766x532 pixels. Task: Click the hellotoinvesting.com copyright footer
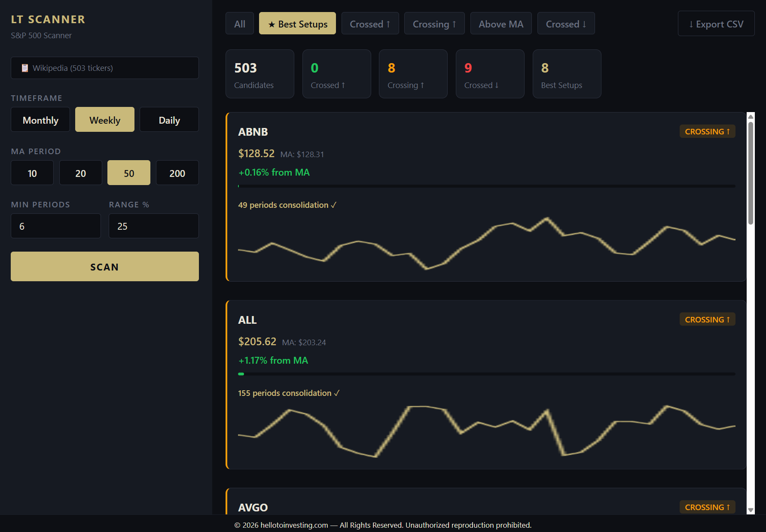(x=383, y=525)
